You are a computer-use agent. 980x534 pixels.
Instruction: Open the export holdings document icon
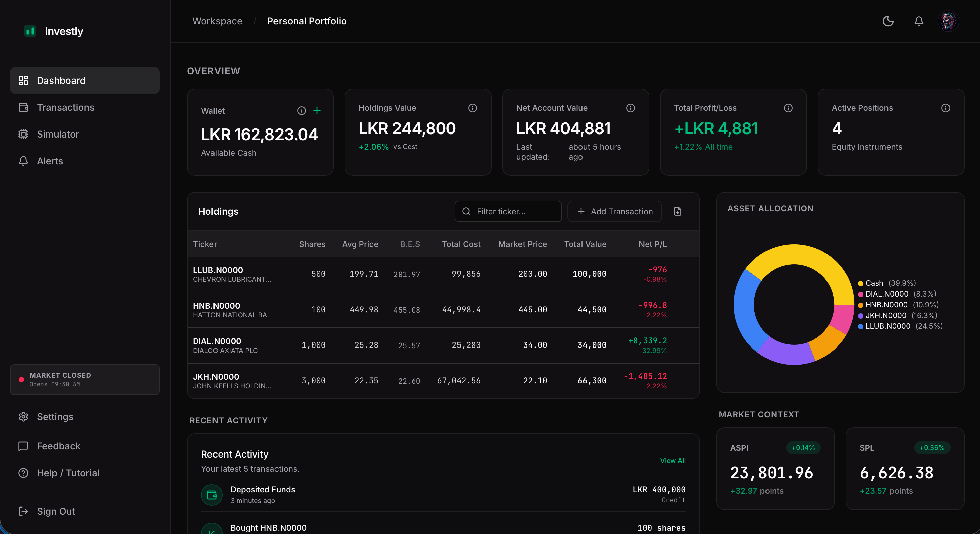[x=677, y=211]
